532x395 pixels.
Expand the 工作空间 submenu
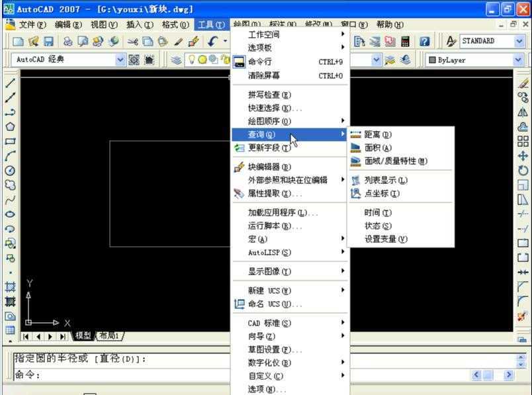point(290,34)
